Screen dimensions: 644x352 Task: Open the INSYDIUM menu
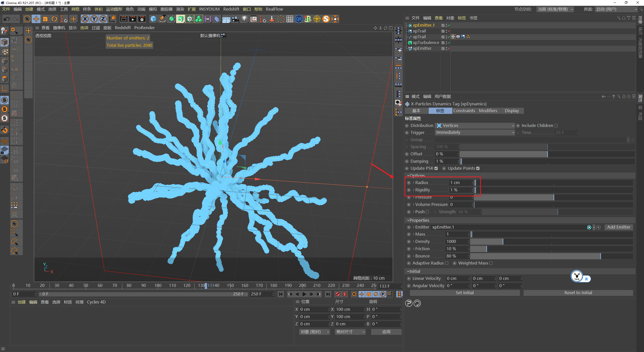tap(209, 9)
